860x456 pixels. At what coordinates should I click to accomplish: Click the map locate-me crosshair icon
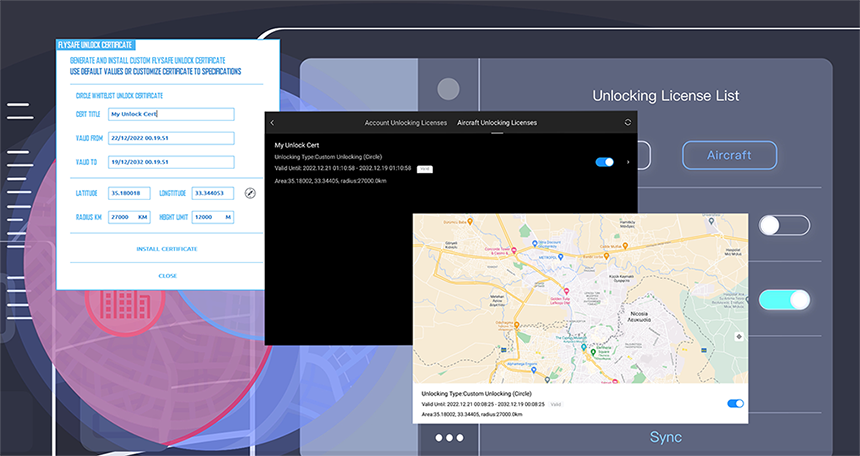click(738, 336)
